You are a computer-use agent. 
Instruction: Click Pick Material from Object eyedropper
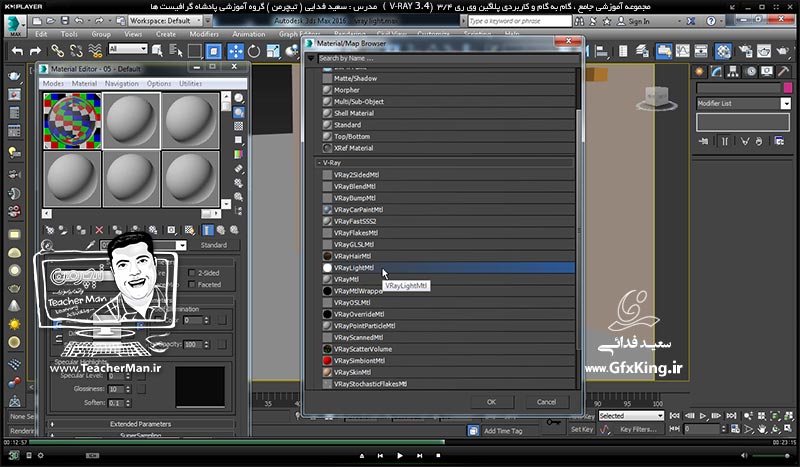[90, 245]
